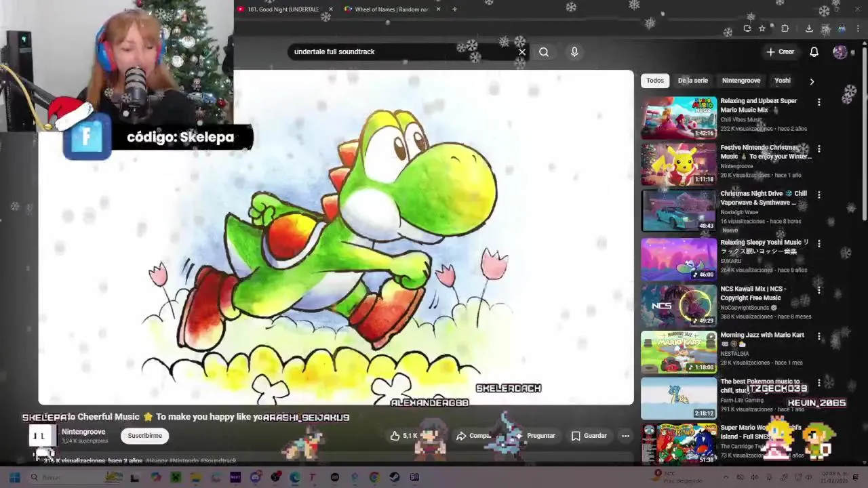Open the Pokemon music Lapras thumbnail
This screenshot has width=868, height=488.
point(679,398)
